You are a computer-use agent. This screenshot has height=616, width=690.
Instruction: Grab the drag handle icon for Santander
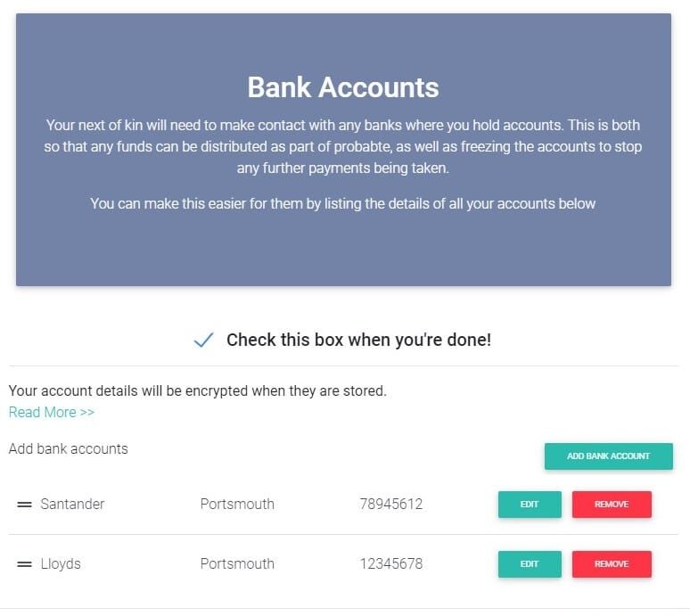point(24,505)
